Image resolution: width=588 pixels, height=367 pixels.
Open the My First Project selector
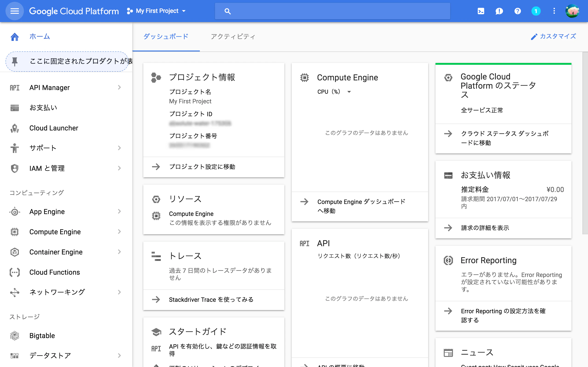(x=156, y=11)
